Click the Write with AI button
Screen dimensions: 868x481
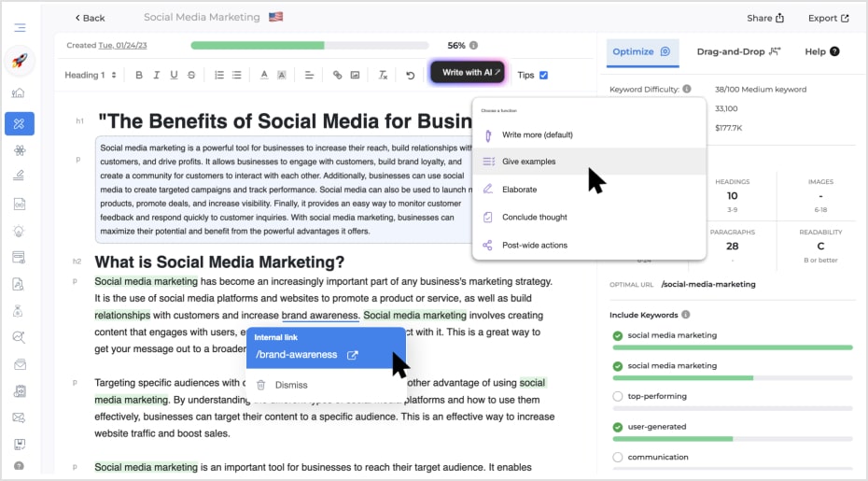(x=468, y=72)
